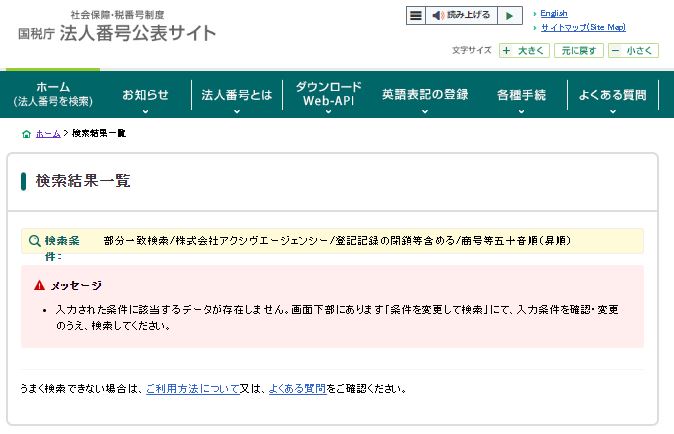Open the よくある質問 navigation menu
The image size is (674, 434).
(613, 95)
